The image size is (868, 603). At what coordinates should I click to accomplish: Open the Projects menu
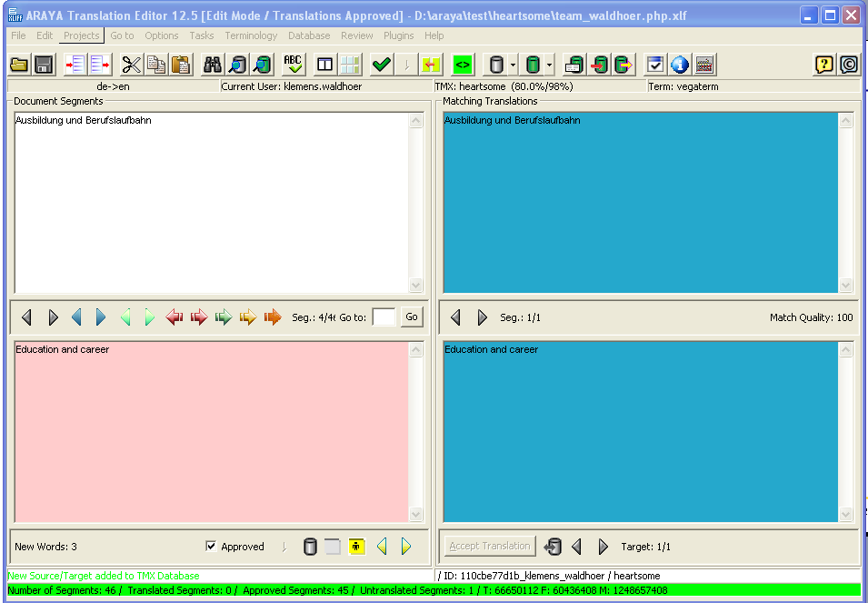[82, 35]
